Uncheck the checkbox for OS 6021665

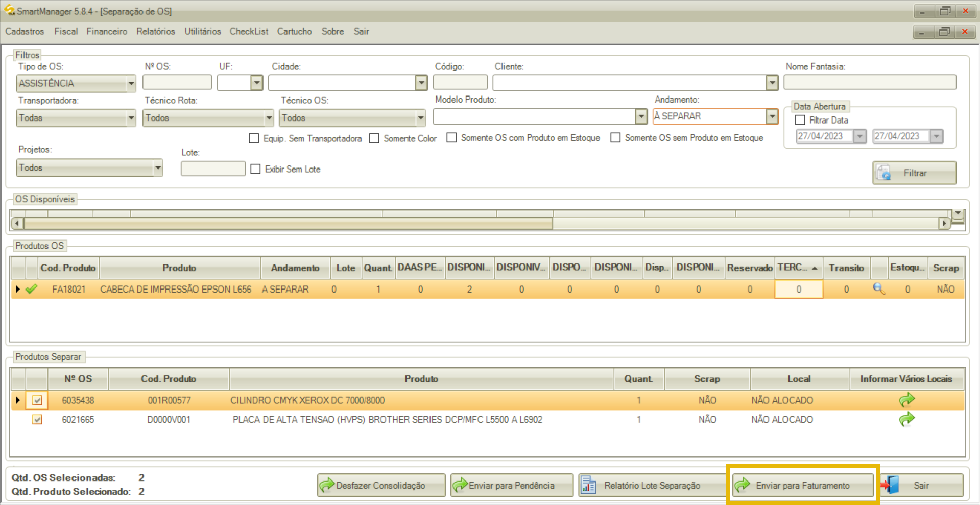click(37, 419)
